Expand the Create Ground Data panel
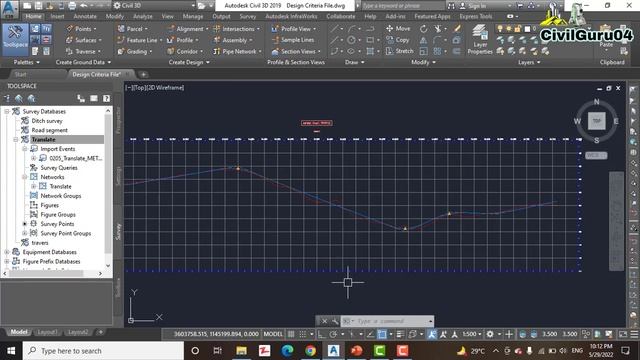 click(x=83, y=62)
